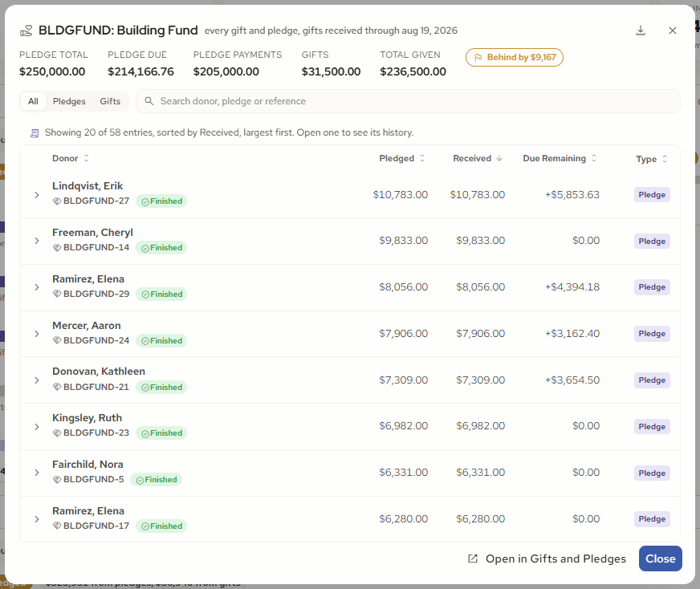Sort by Type column
This screenshot has width=700, height=589.
651,159
